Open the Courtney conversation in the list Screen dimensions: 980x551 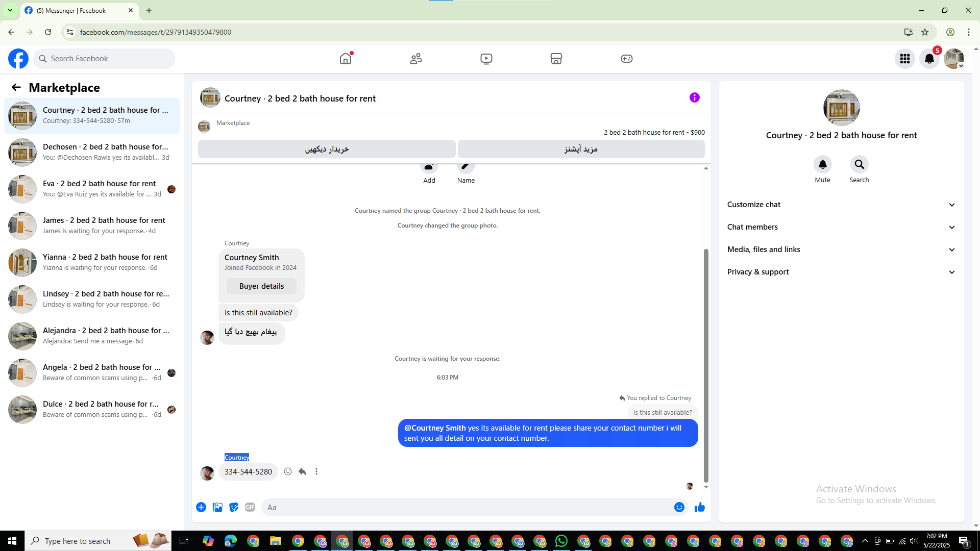[x=92, y=116]
